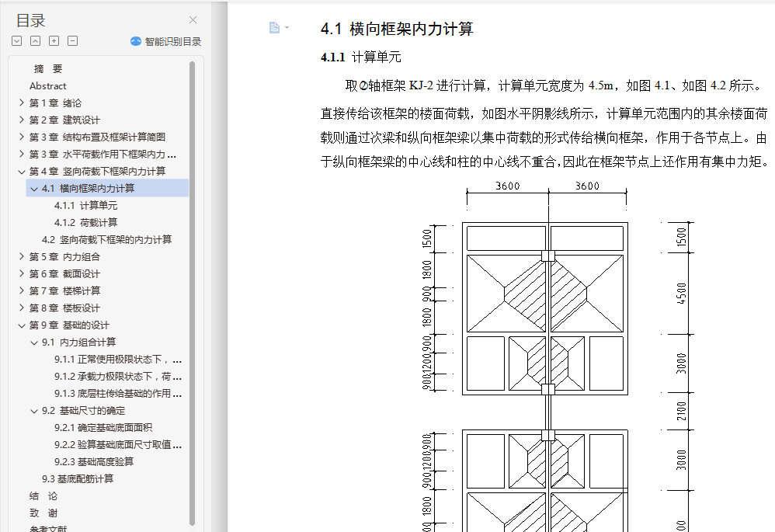The height and width of the screenshot is (532, 775).
Task: Select 9.2 基础尺寸的确定 entry
Action: (x=84, y=410)
